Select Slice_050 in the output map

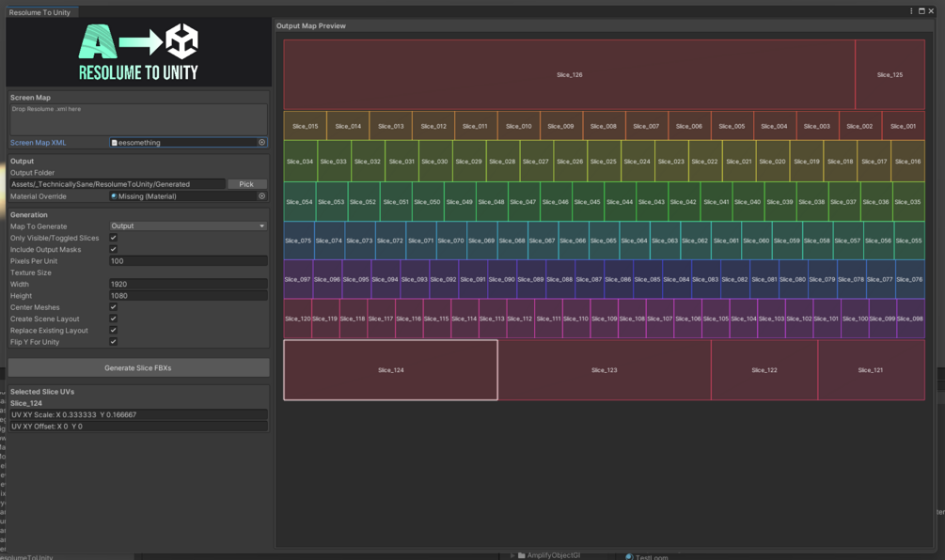point(427,202)
